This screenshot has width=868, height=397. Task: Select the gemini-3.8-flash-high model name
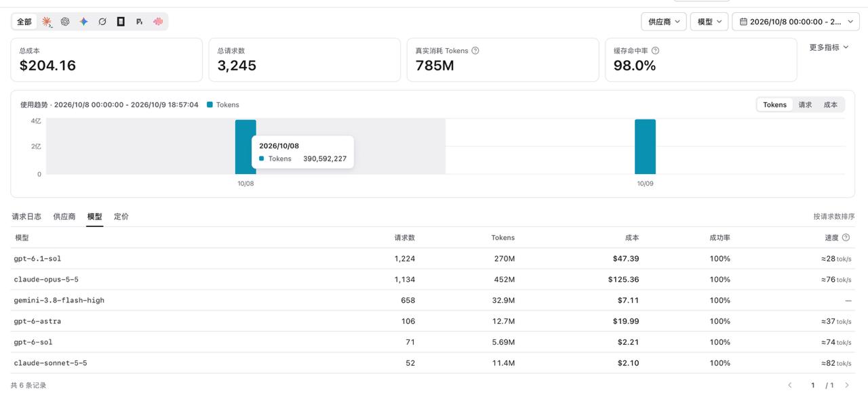pyautogui.click(x=59, y=301)
